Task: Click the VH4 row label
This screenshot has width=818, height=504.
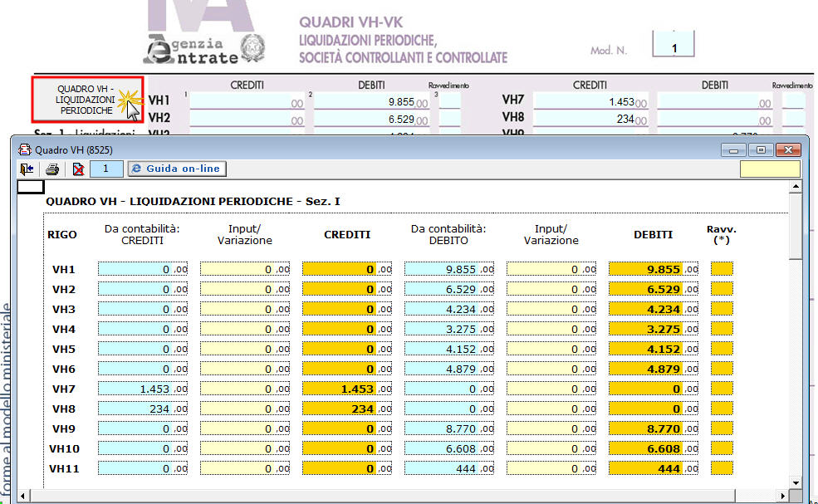Action: coord(64,329)
